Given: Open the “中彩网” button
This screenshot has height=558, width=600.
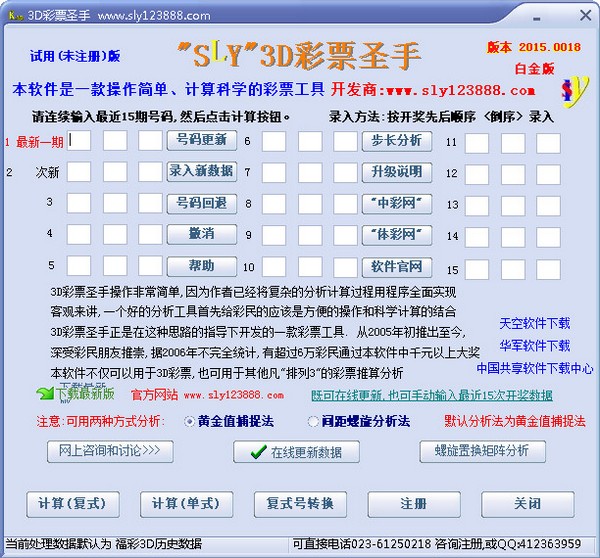Looking at the screenshot, I should 397,204.
